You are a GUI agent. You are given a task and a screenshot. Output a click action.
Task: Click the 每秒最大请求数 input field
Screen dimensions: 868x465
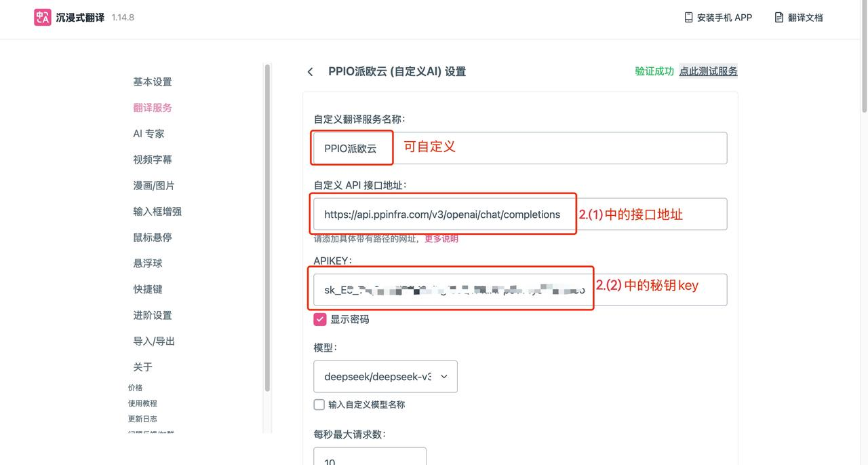pyautogui.click(x=370, y=456)
